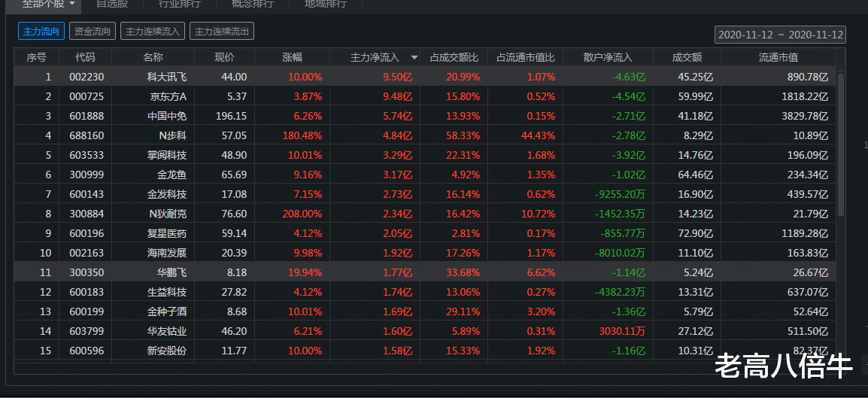Screen dimensions: 868x398
Task: Click the 金龙鱼 stock name
Action: 172,175
